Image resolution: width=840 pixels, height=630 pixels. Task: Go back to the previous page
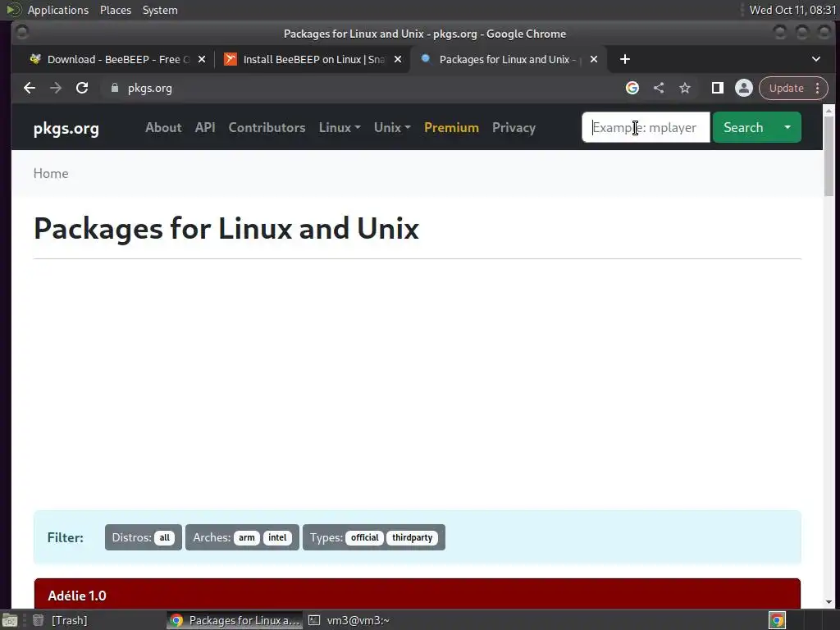pyautogui.click(x=30, y=88)
